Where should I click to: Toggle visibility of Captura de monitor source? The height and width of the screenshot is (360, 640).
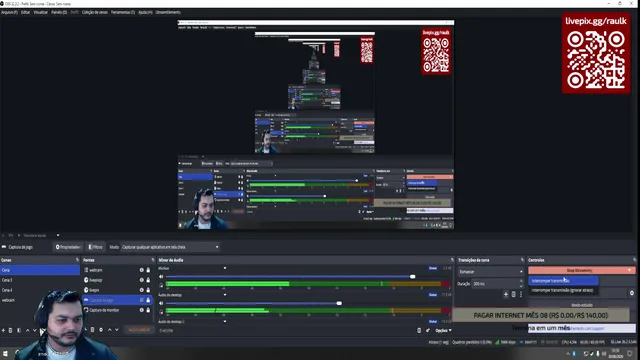coord(142,310)
